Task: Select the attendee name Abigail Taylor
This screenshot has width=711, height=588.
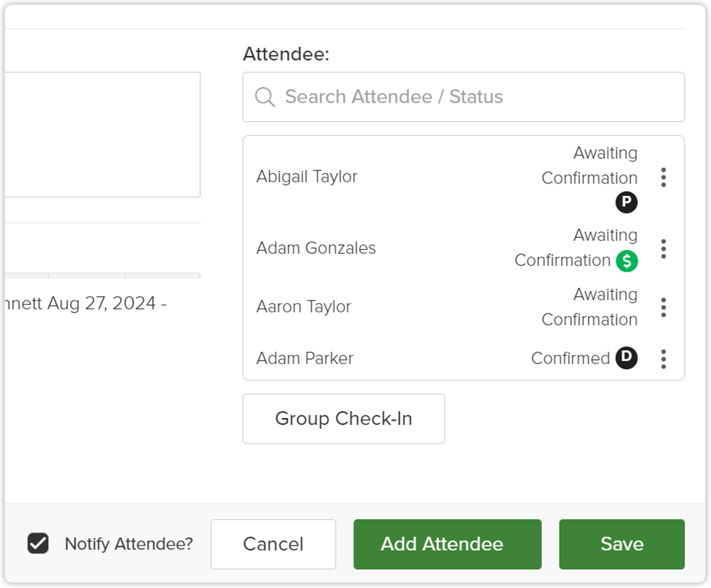Action: (x=307, y=176)
